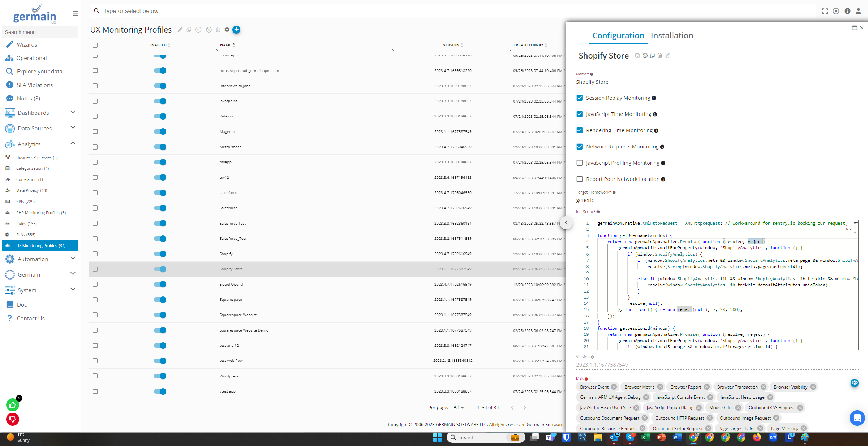
Task: Open settings gear beside UX Monitoring Profiles
Action: pyautogui.click(x=227, y=30)
